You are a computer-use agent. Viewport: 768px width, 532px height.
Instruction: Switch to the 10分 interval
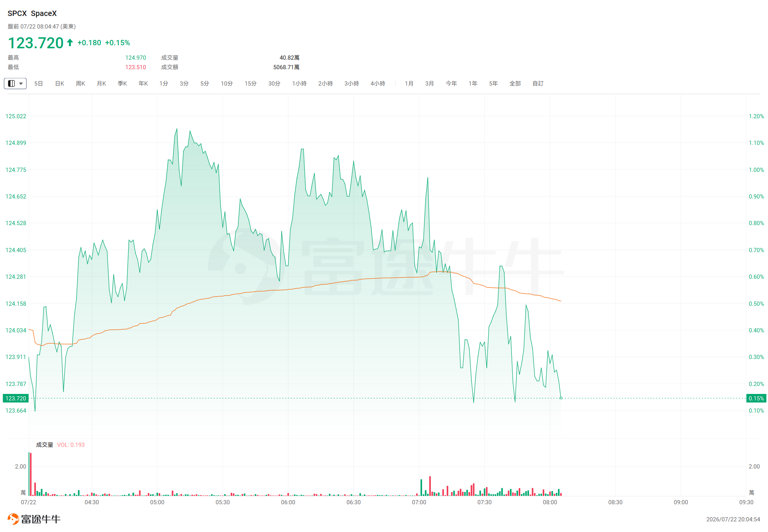click(x=227, y=84)
